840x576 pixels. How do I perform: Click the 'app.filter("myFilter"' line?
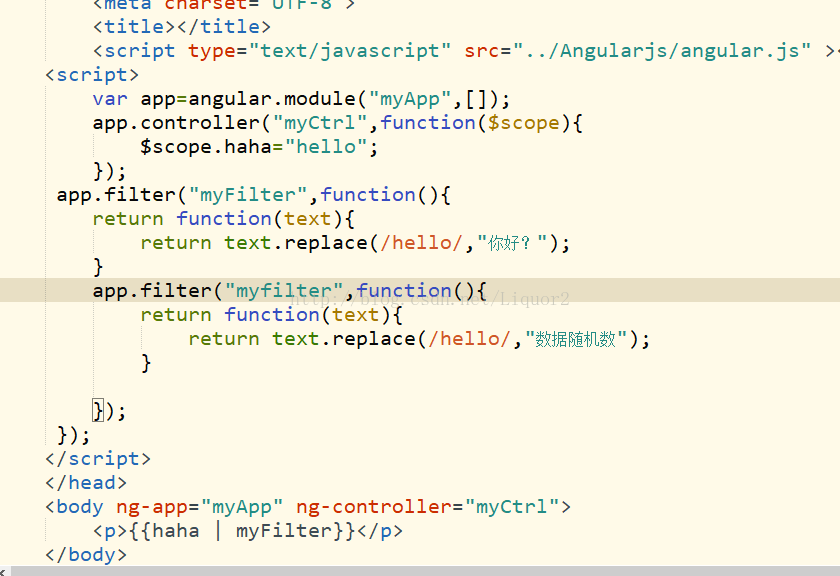coord(253,195)
